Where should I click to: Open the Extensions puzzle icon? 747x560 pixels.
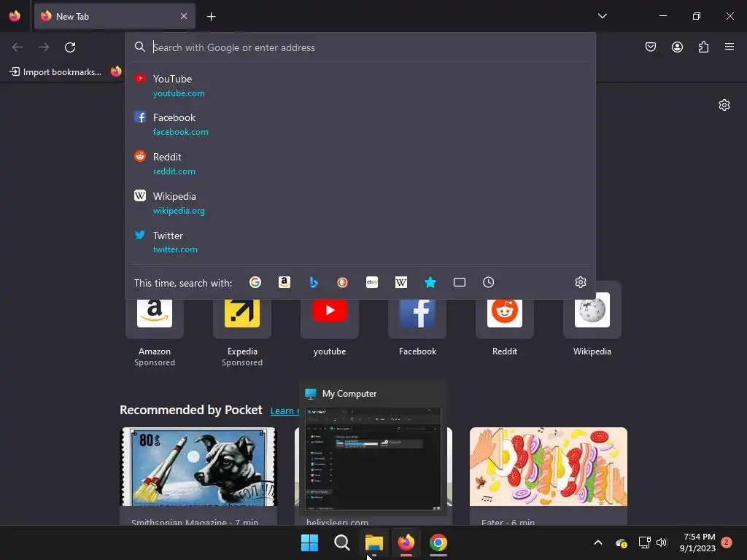(x=703, y=47)
